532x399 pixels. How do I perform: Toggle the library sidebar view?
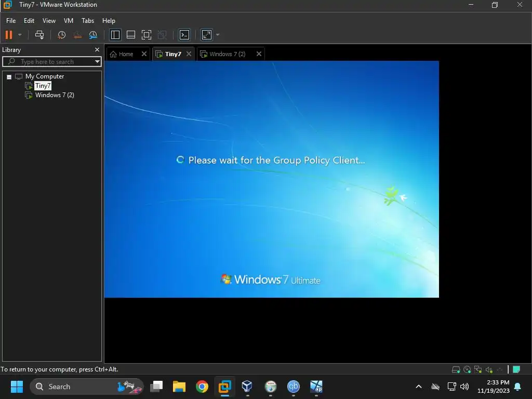pyautogui.click(x=115, y=35)
